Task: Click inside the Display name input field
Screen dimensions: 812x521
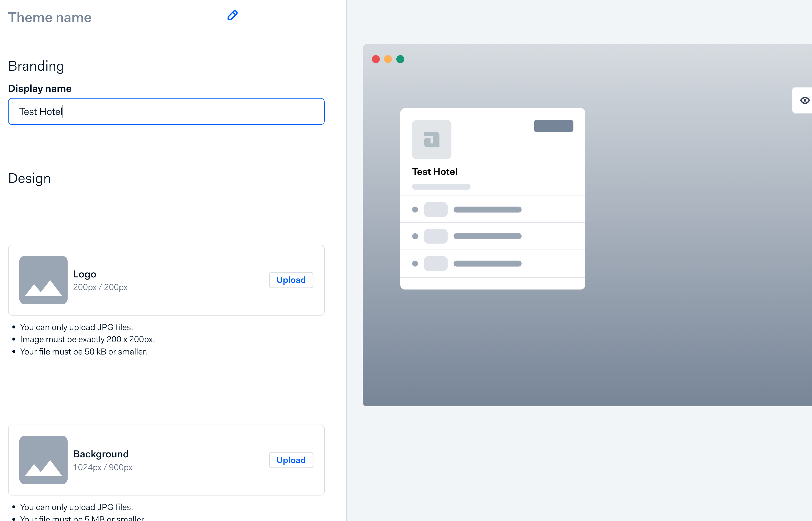Action: point(166,111)
